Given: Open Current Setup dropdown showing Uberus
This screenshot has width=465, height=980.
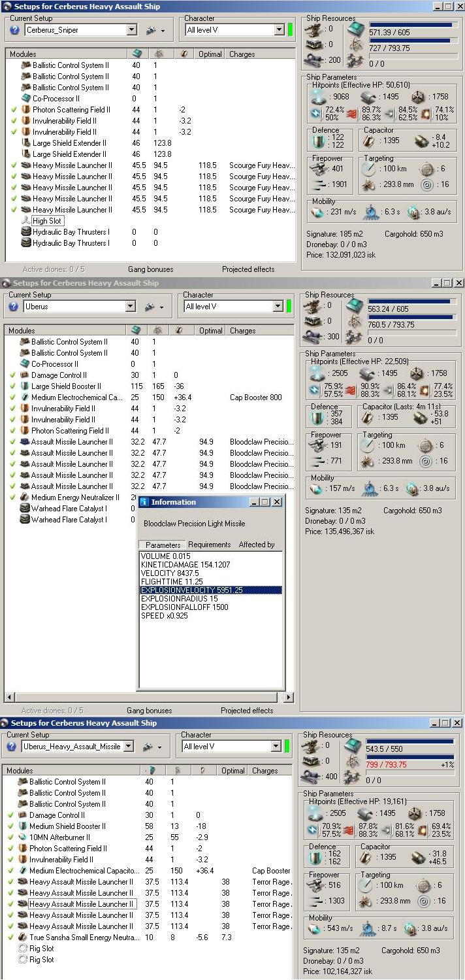Looking at the screenshot, I should click(130, 307).
